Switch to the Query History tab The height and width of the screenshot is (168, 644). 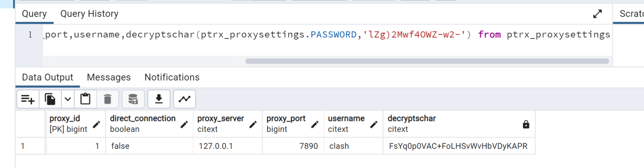tap(89, 14)
